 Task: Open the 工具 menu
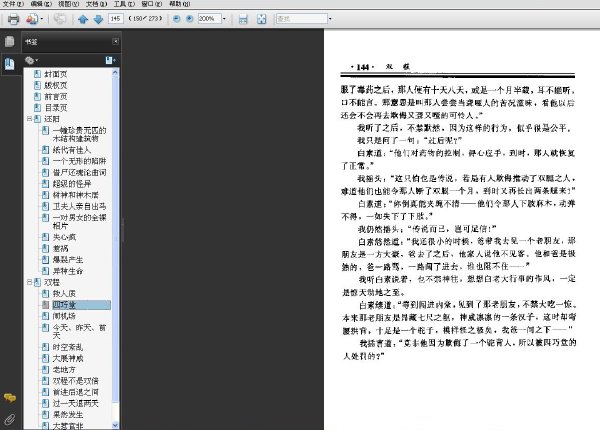point(124,4)
